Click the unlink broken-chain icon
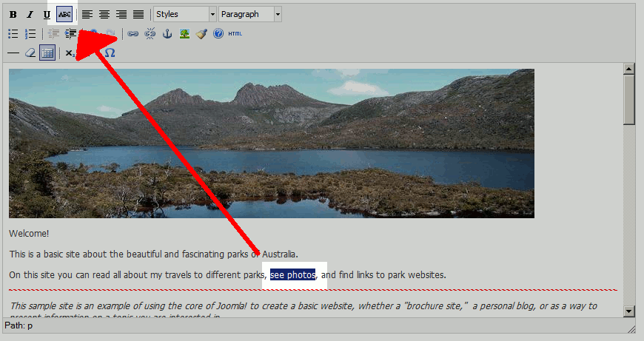This screenshot has height=341, width=644. coord(150,33)
